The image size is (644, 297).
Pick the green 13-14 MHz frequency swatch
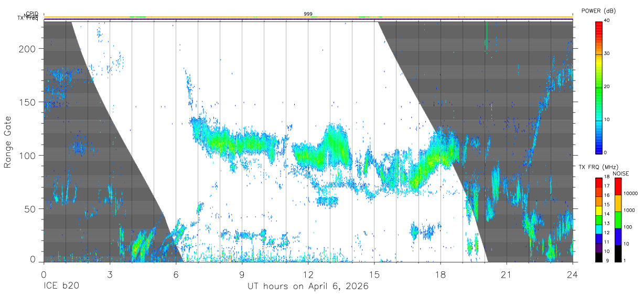click(598, 220)
